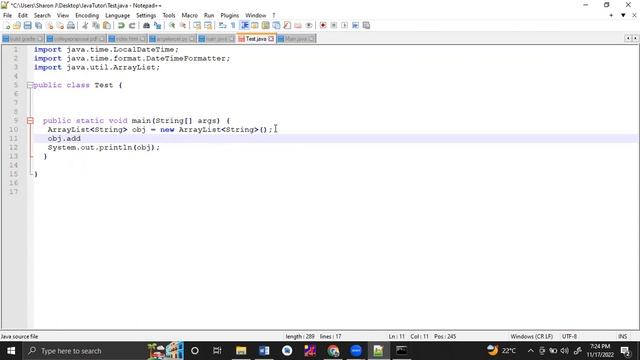This screenshot has width=640, height=360.
Task: Toggle synchronize horizontal scrolling
Action: 208,25
